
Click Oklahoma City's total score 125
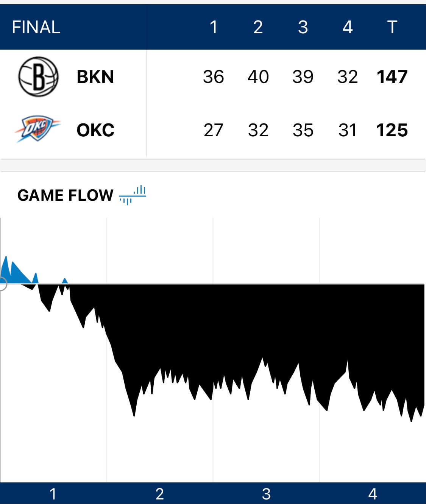[392, 130]
